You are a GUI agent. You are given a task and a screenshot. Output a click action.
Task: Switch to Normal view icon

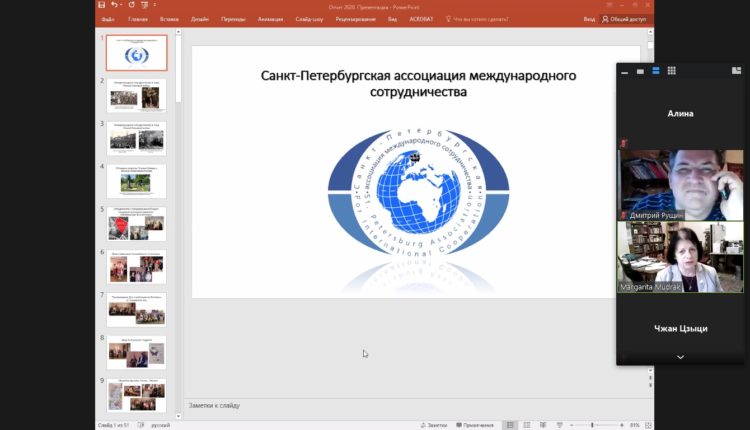[x=510, y=425]
